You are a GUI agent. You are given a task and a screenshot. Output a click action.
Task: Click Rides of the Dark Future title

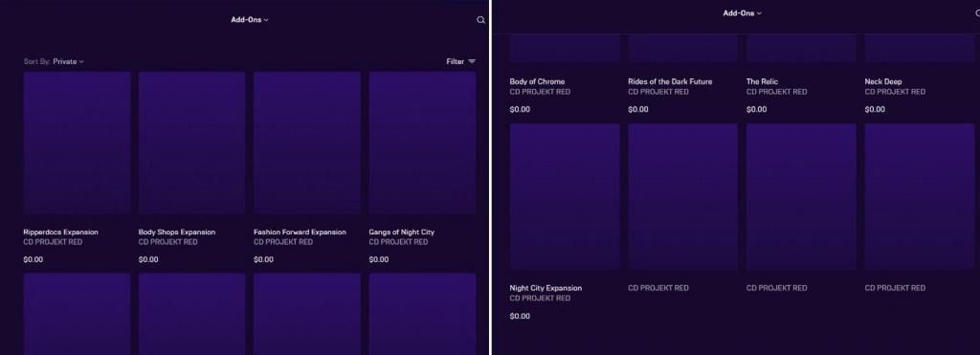pos(670,81)
